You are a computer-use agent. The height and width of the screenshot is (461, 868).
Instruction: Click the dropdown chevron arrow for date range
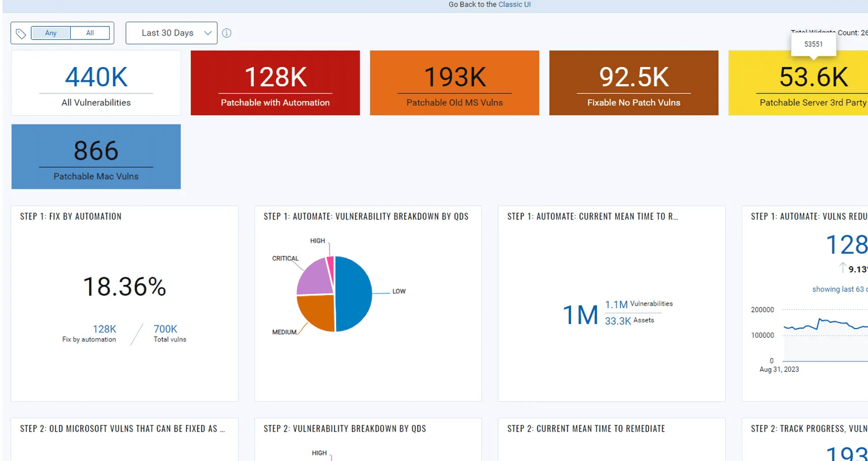coord(208,33)
